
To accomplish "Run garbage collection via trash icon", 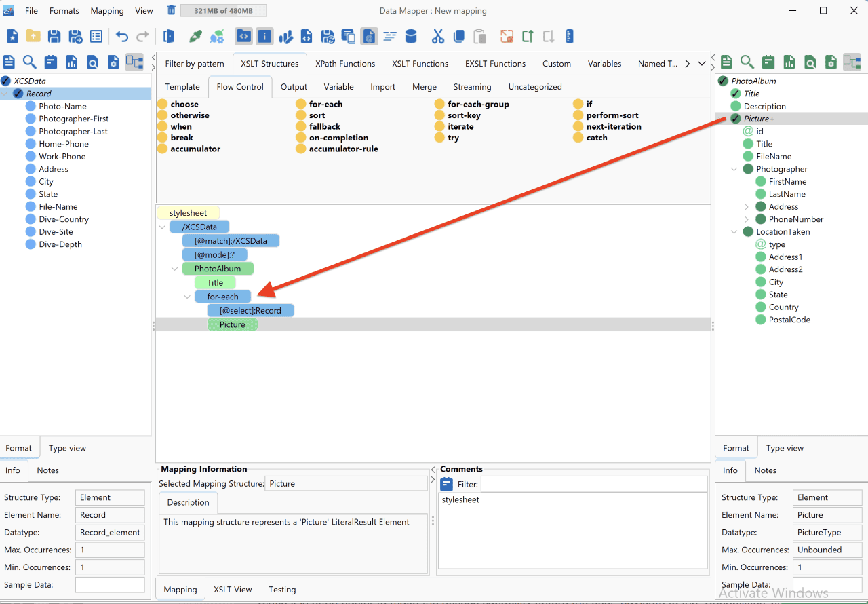I will (172, 10).
